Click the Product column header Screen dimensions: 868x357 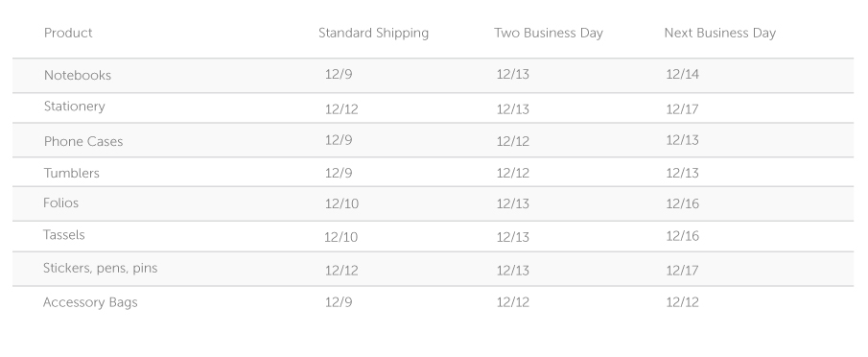(x=68, y=34)
